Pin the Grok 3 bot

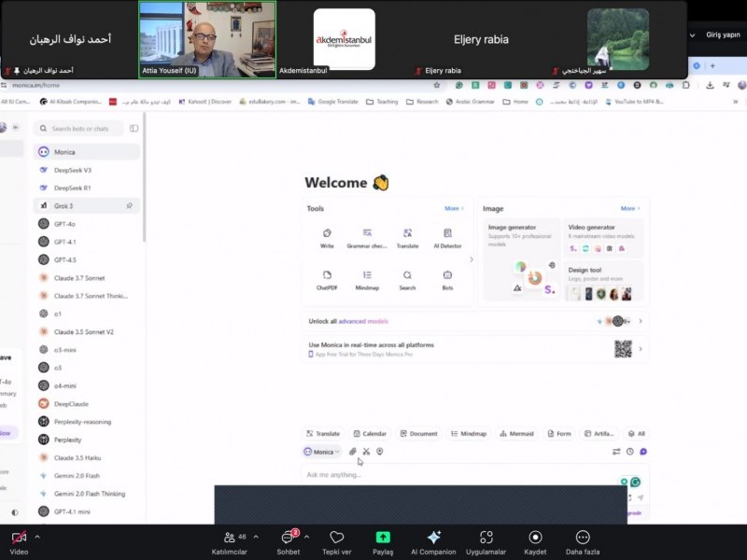tap(129, 205)
